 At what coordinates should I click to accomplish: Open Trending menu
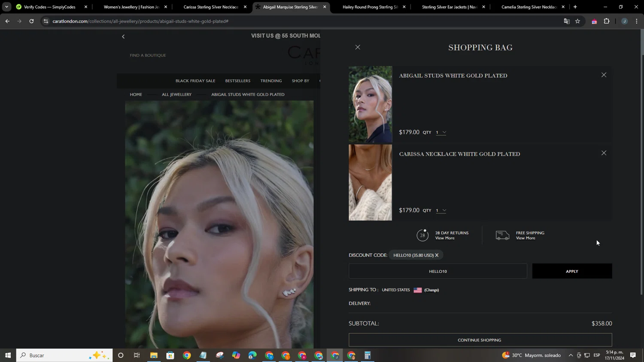coord(271,81)
